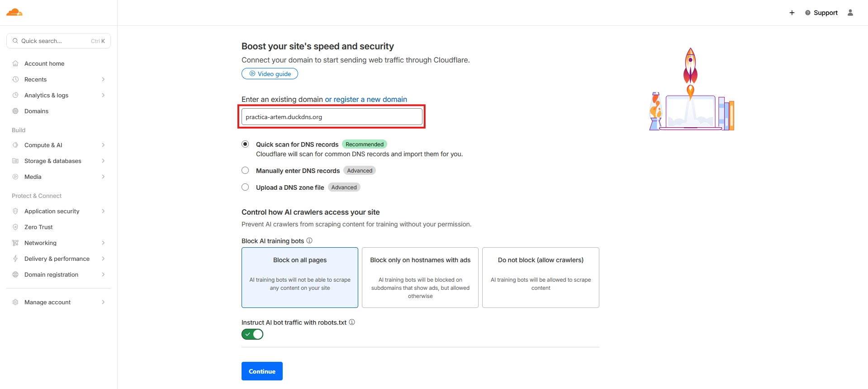The width and height of the screenshot is (868, 389).
Task: Click the existing domain input field
Action: coord(332,117)
